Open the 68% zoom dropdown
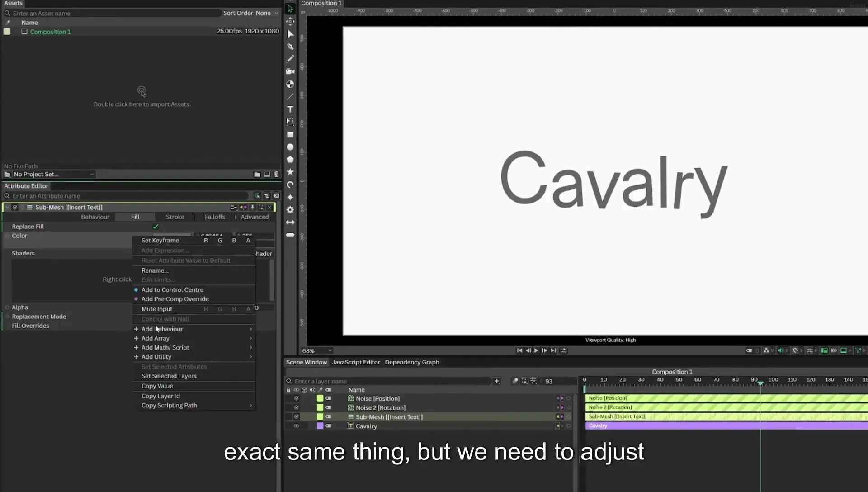The image size is (868, 492). (317, 351)
